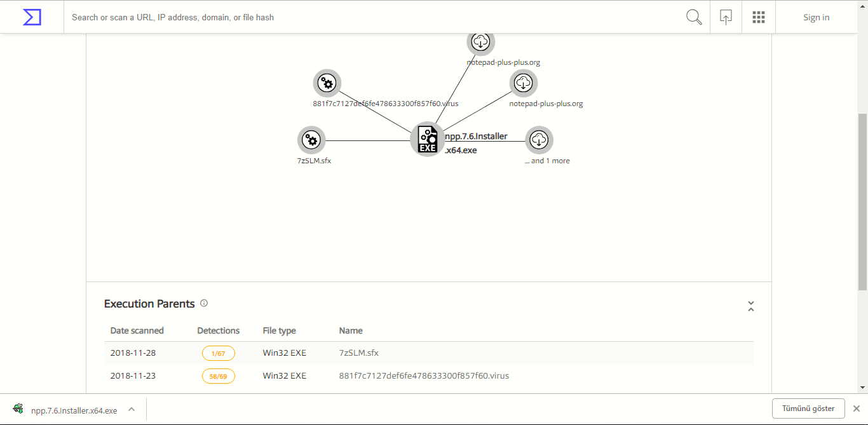Click the 1/67 detections badge
Viewport: 868px width, 425px height.
pos(219,353)
